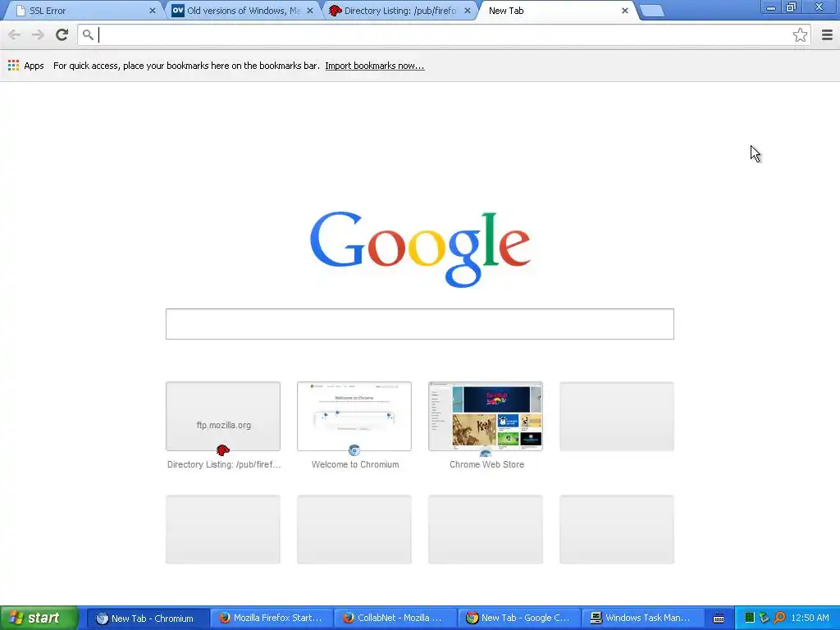Open the Windows Start menu
This screenshot has height=630, width=840.
39,618
